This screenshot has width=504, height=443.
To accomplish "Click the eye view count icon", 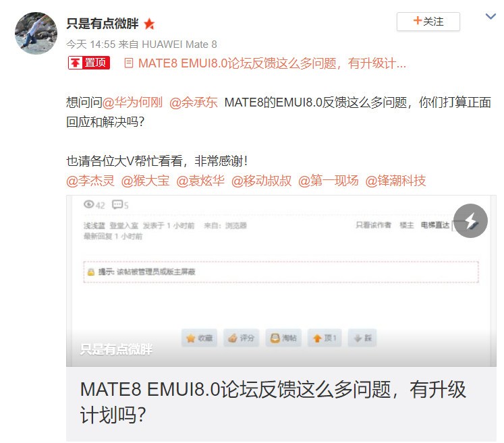I will point(88,204).
